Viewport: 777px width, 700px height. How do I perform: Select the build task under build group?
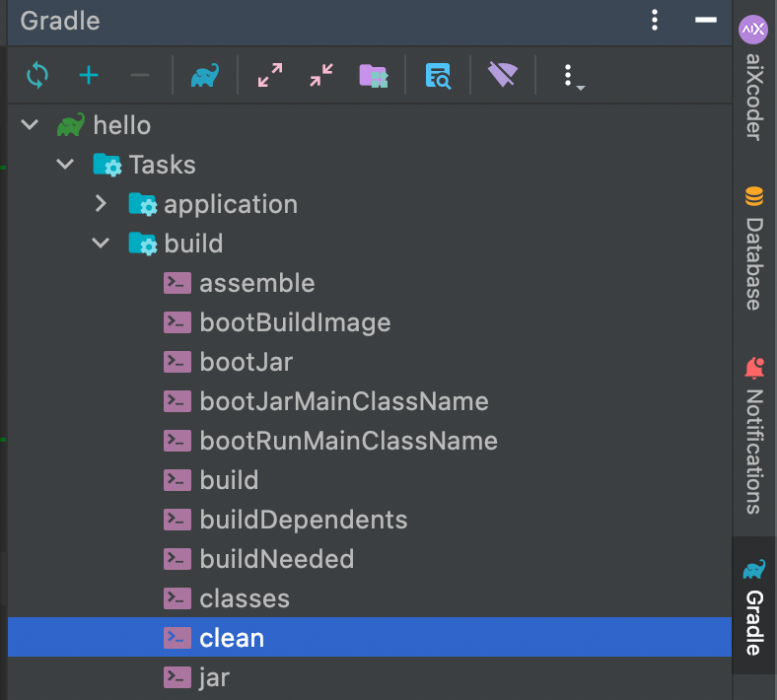(x=369, y=480)
